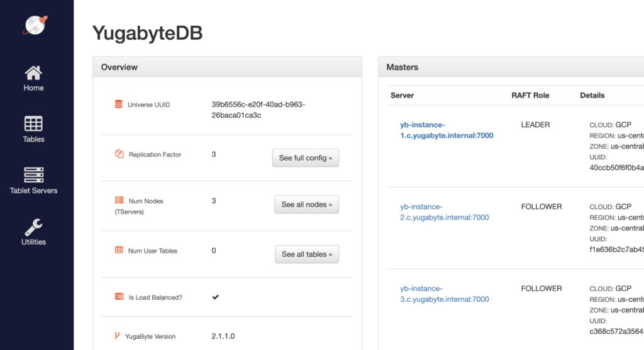Click the YugaByte Version branch icon

[117, 336]
